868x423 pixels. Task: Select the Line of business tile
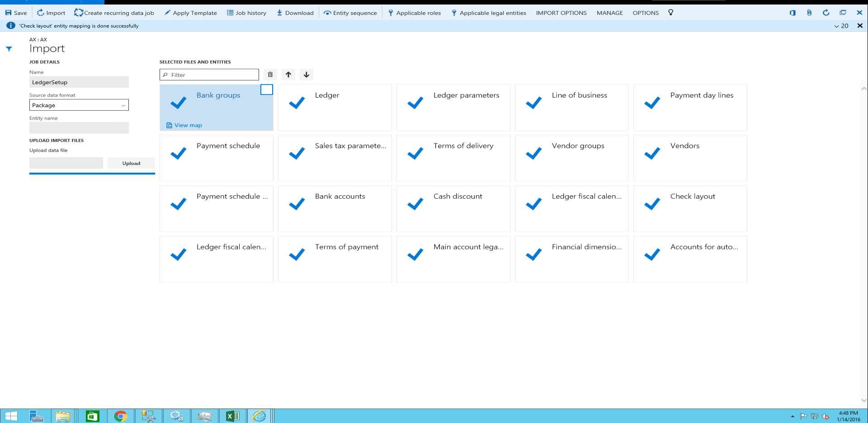point(572,108)
